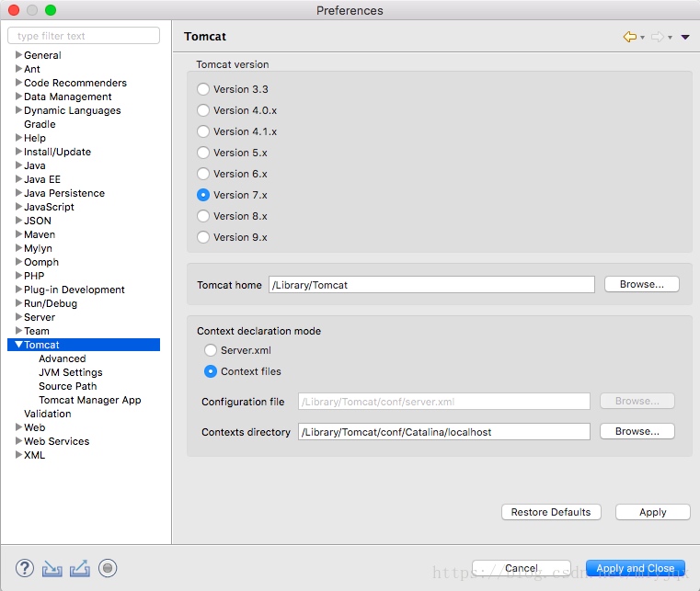The height and width of the screenshot is (591, 700).
Task: Click the Contexts directory path field
Action: tap(443, 432)
